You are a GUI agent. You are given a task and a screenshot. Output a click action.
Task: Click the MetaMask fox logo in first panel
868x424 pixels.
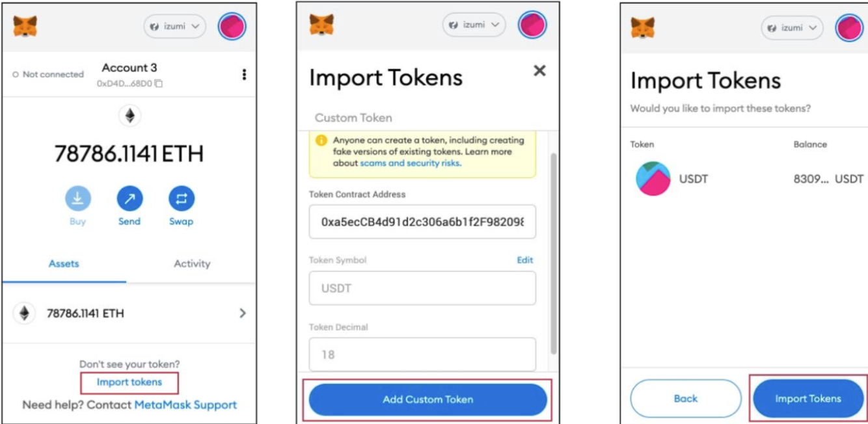point(25,27)
